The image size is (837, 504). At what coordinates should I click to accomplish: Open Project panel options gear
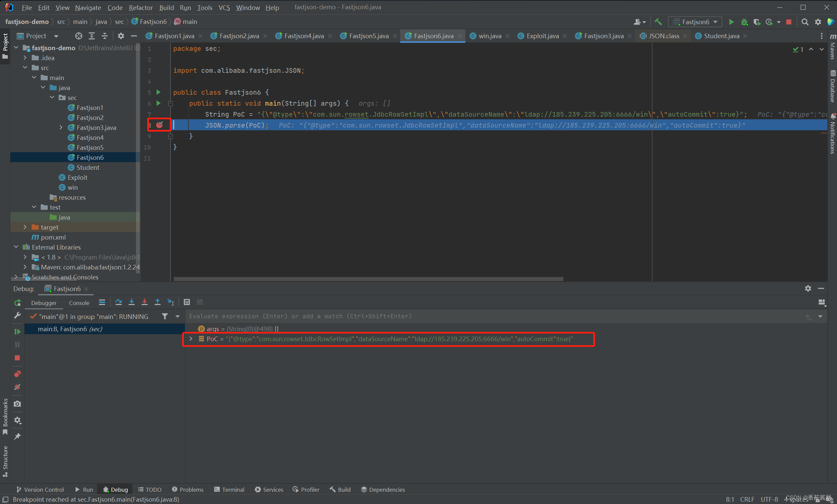click(x=121, y=36)
